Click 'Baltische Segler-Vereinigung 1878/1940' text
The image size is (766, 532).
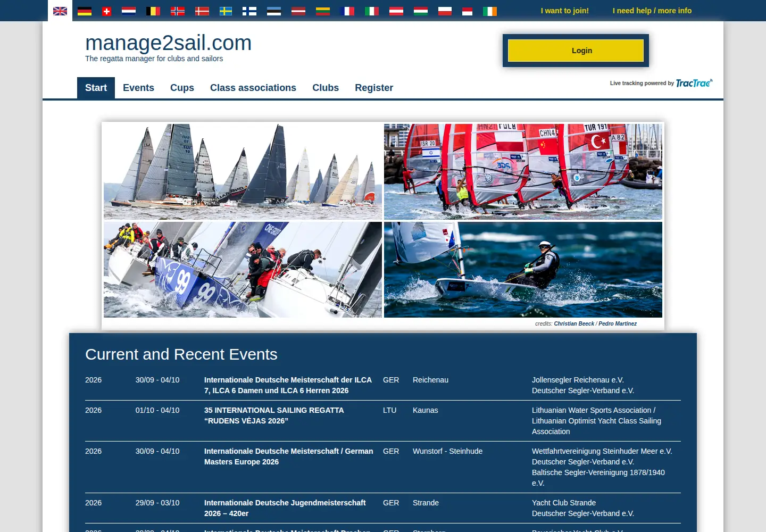(598, 472)
